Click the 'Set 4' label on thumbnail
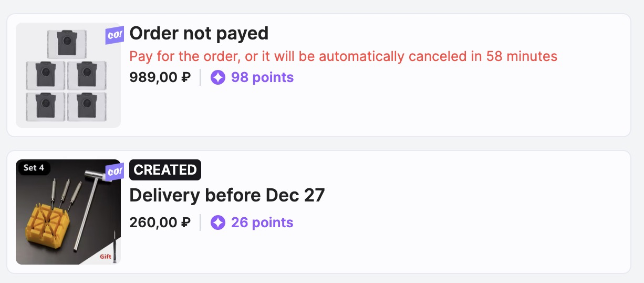Viewport: 644px width, 283px height. [34, 168]
